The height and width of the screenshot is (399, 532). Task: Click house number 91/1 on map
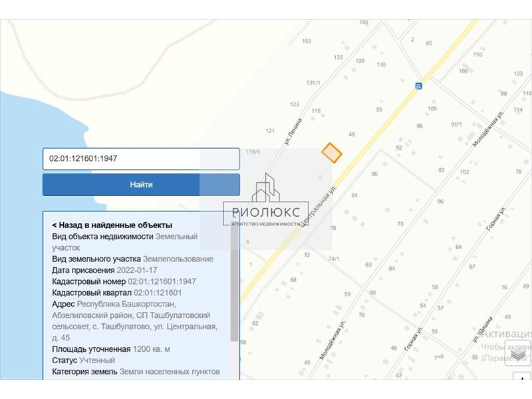[456, 124]
